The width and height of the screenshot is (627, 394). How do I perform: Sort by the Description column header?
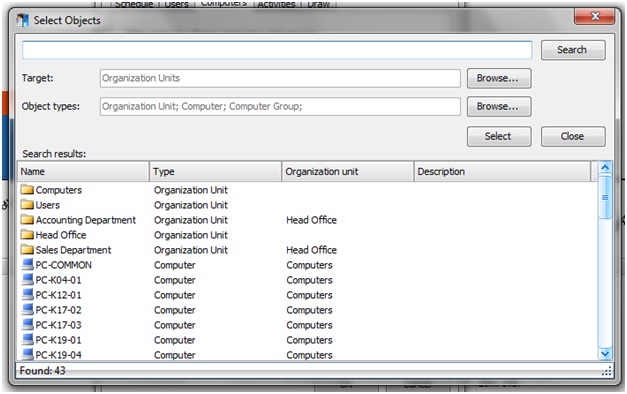tap(502, 172)
